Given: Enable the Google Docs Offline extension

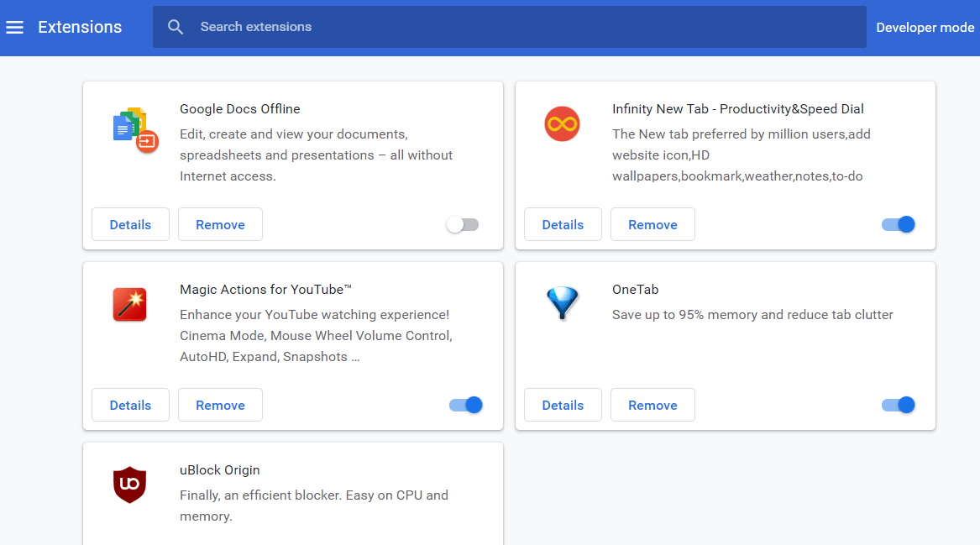Looking at the screenshot, I should pyautogui.click(x=463, y=224).
